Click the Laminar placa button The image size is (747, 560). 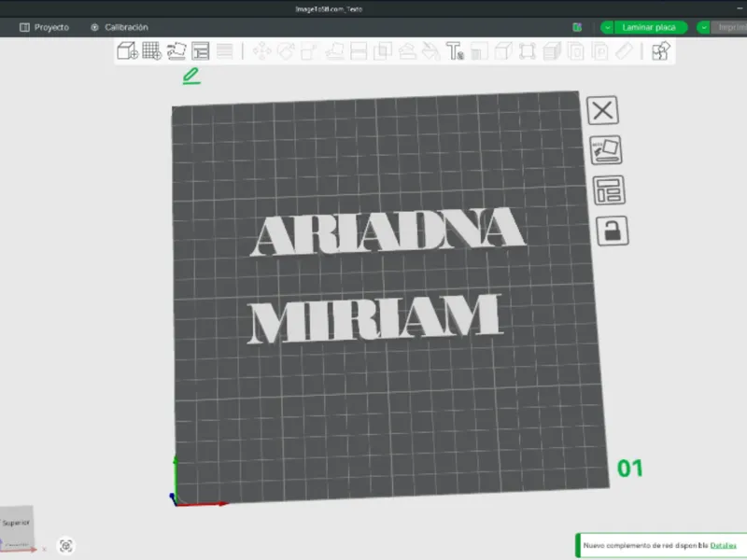pyautogui.click(x=650, y=28)
